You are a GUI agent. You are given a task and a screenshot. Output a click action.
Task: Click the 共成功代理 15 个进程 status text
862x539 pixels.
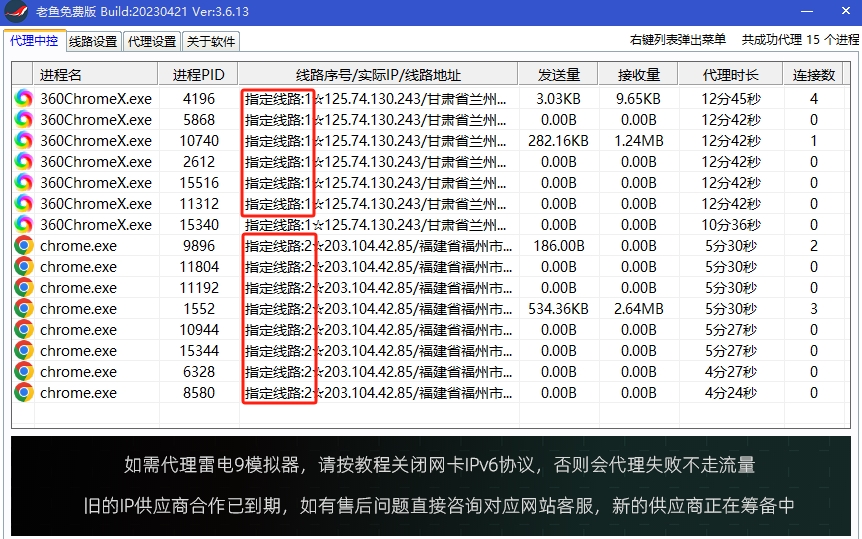(800, 40)
